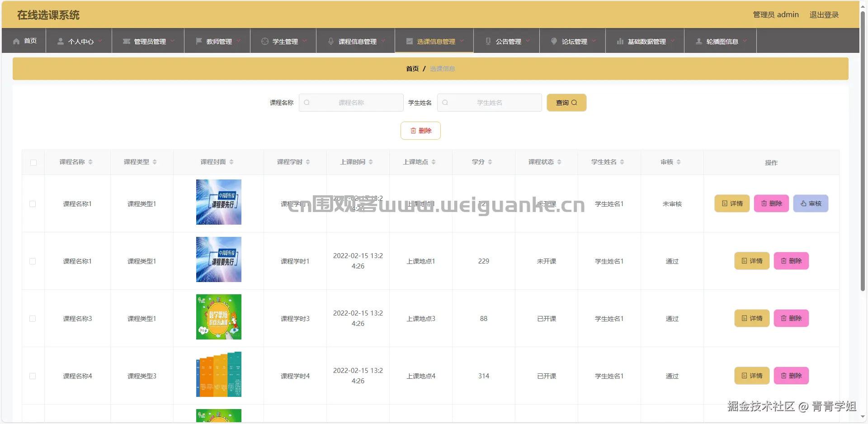Click the icon beside 论坛管理
The height and width of the screenshot is (424, 868).
554,41
